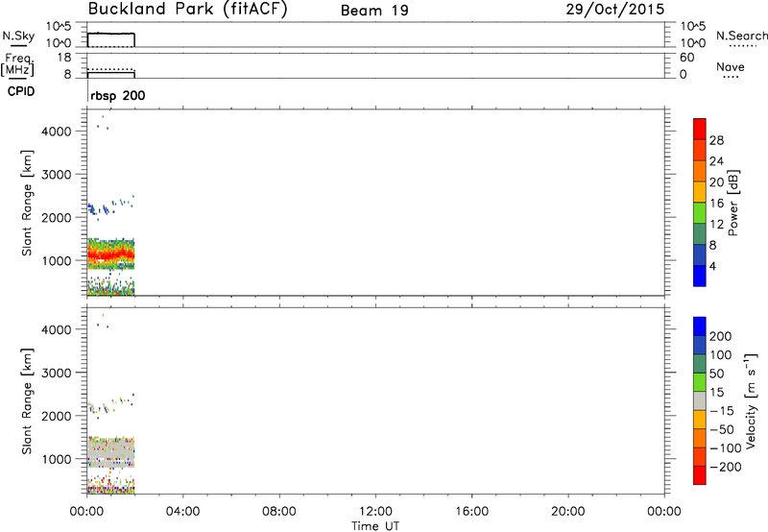Click the '60' Nave axis tick label
This screenshot has height=532, width=768.
(687, 58)
